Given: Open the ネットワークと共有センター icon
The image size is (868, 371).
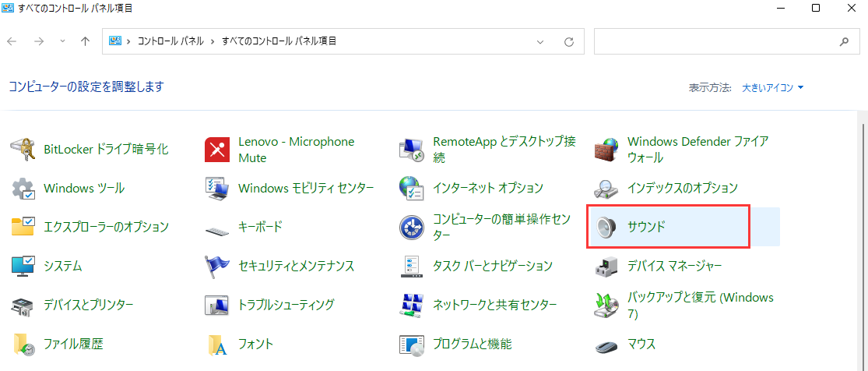Looking at the screenshot, I should [411, 305].
